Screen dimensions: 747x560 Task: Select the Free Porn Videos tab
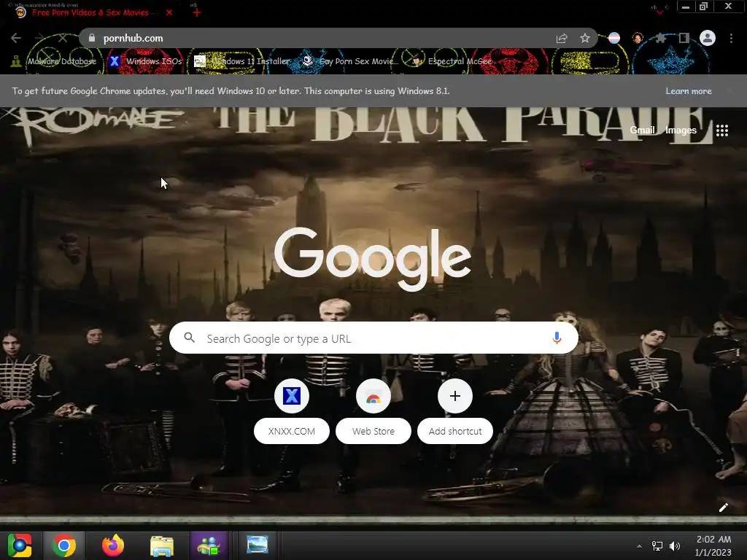(90, 13)
